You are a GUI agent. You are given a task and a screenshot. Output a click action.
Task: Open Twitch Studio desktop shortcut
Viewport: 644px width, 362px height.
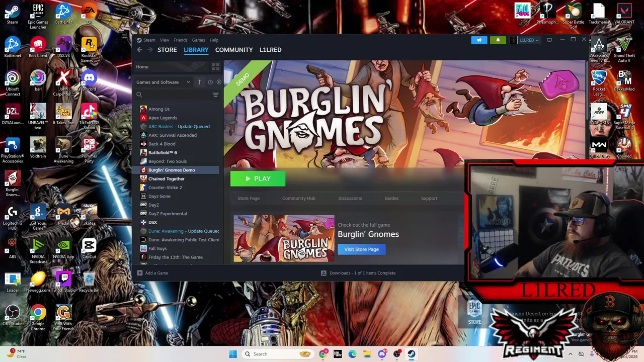(x=63, y=282)
